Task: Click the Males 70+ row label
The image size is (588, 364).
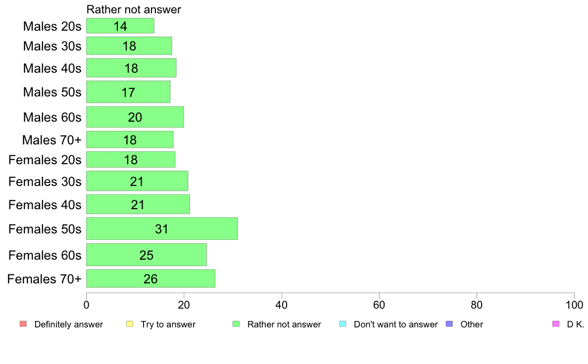Action: tap(51, 140)
